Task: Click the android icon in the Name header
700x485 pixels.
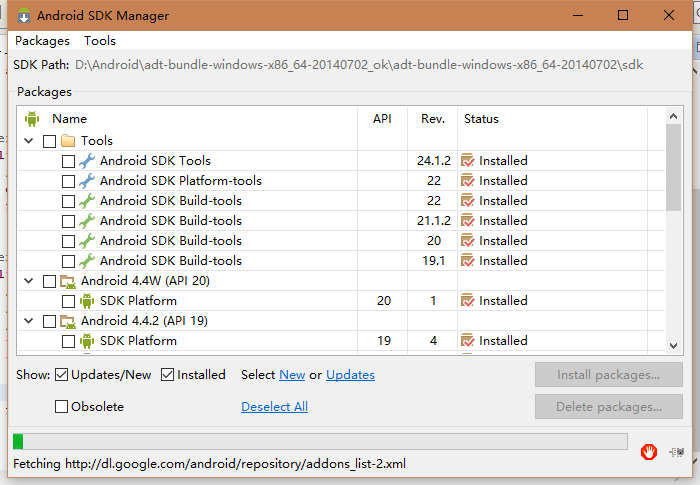Action: pyautogui.click(x=31, y=119)
